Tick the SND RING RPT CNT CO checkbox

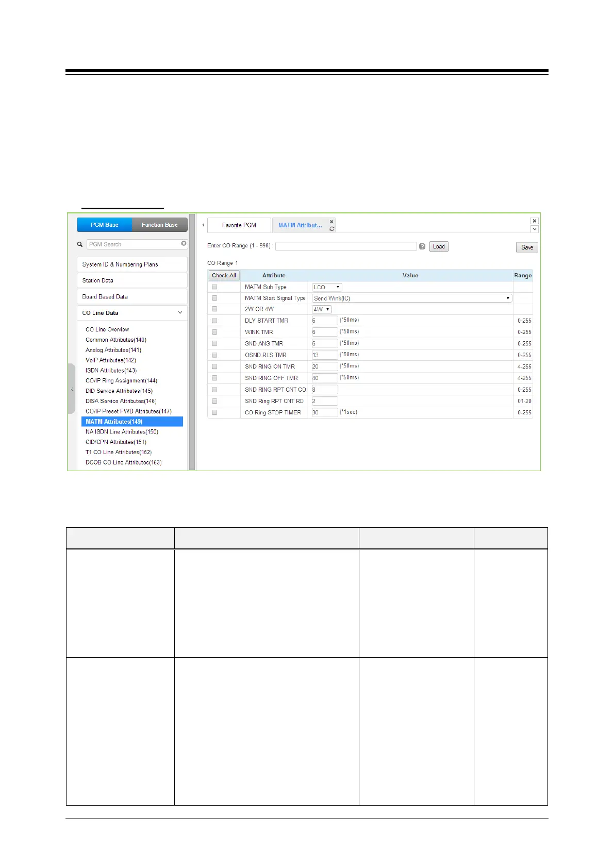click(214, 390)
